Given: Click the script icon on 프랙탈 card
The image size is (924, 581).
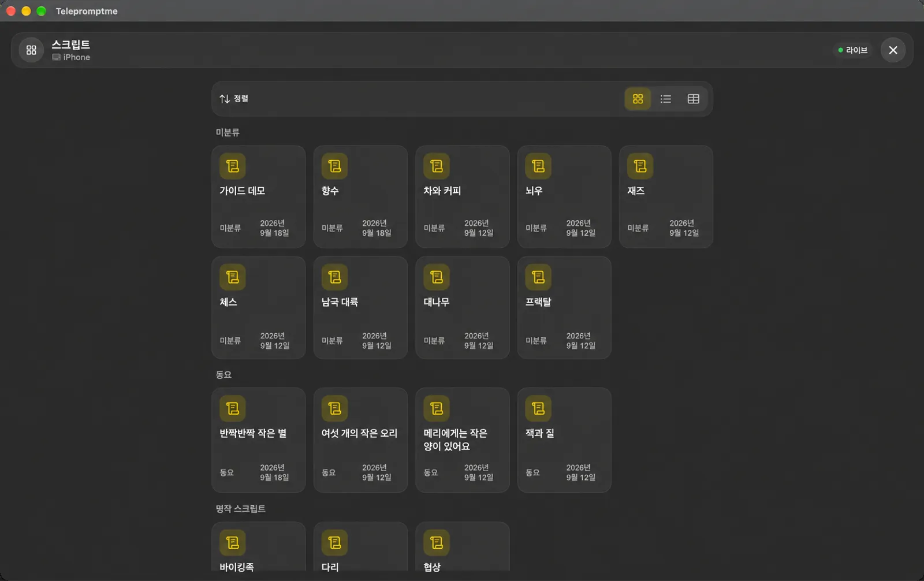Looking at the screenshot, I should click(538, 277).
